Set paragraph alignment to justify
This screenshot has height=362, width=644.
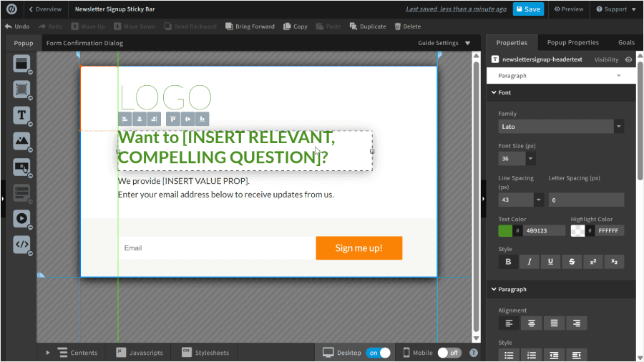[554, 323]
